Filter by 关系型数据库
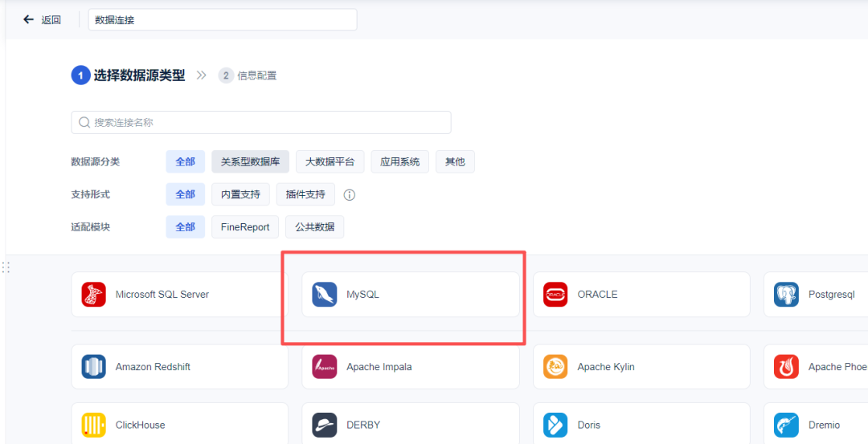 250,162
